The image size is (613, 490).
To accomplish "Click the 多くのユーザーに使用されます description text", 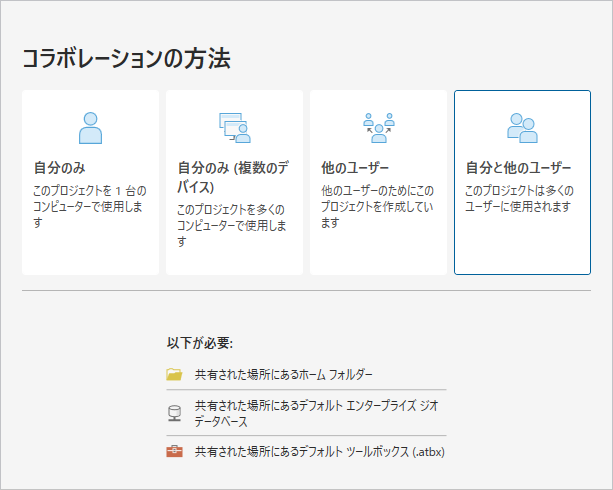I will tap(519, 198).
